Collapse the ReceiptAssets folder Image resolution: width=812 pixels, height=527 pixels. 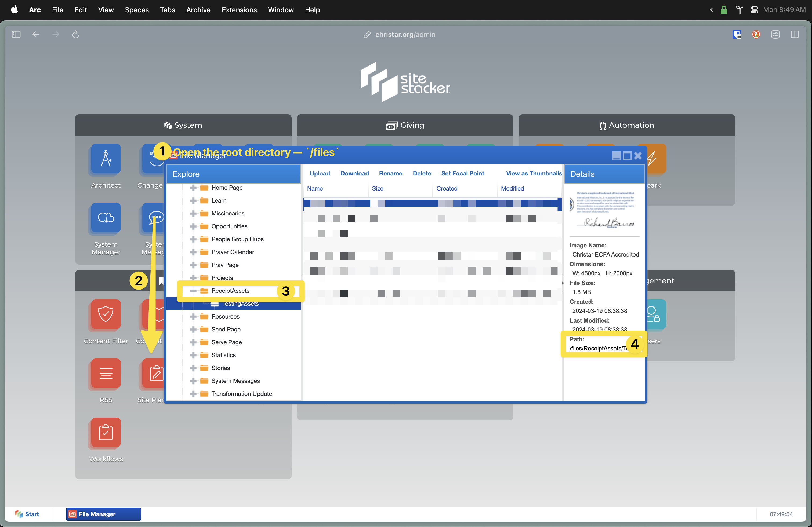(193, 291)
